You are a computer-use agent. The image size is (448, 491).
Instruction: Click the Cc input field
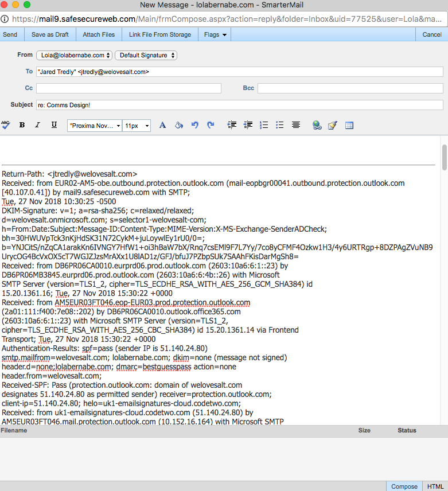[x=128, y=88]
